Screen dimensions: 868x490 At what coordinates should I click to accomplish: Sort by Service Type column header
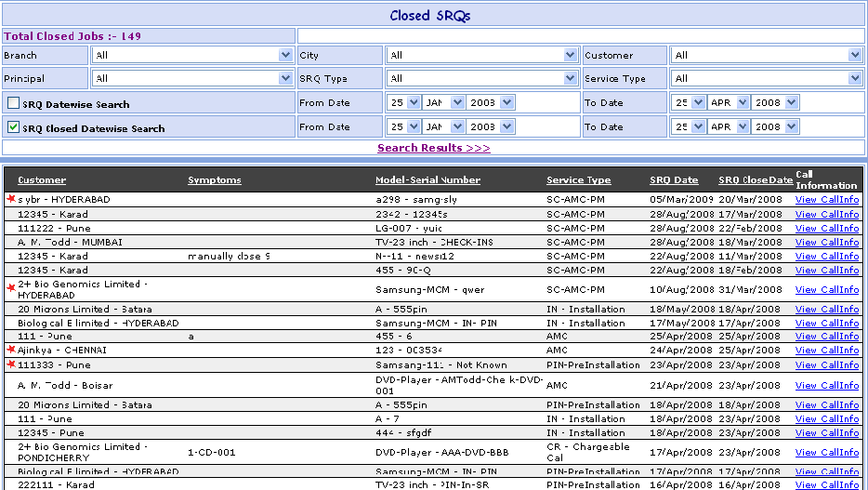[578, 179]
